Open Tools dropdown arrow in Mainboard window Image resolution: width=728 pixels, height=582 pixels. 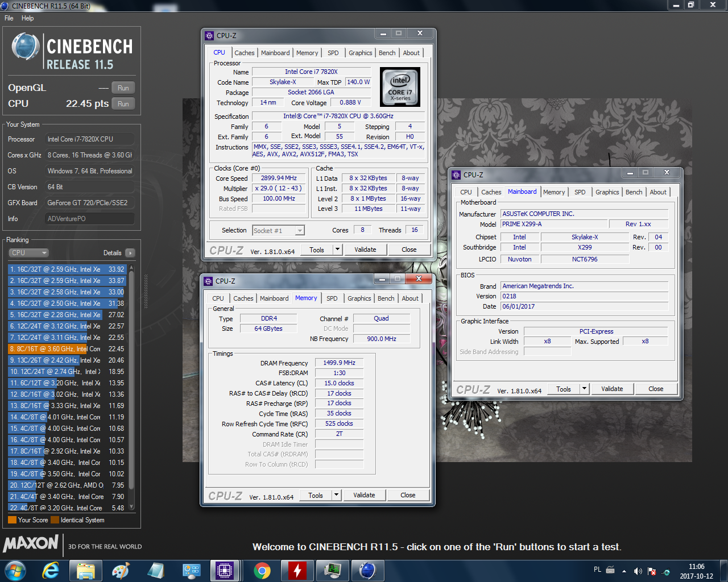point(584,389)
